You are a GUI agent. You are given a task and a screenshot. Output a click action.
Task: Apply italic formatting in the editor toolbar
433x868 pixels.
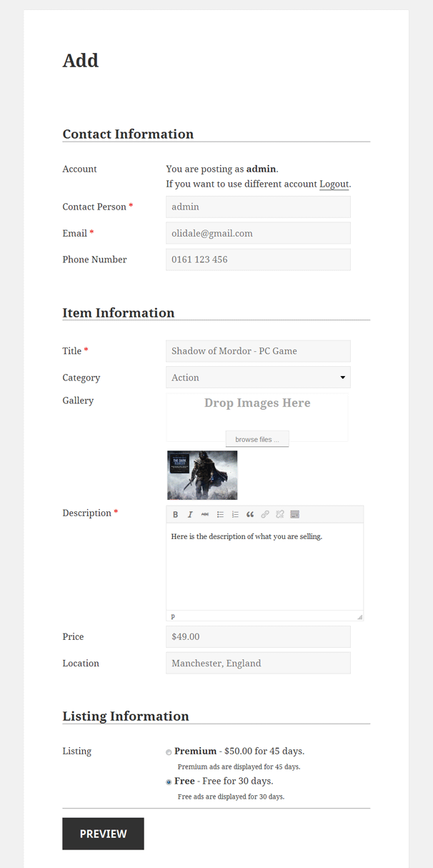tap(190, 514)
